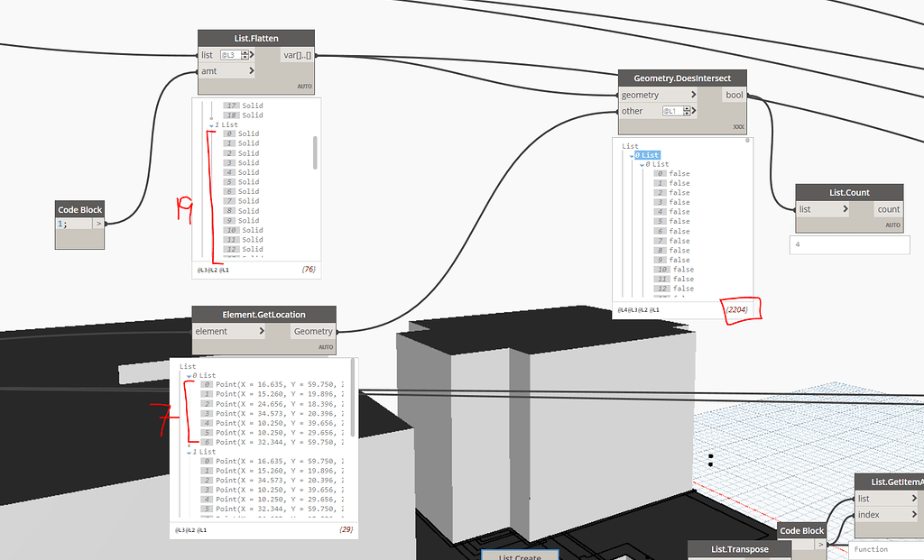Click the AUTO lacing indicator on List.Flatten
Screen dimensions: 924x560
coord(304,84)
